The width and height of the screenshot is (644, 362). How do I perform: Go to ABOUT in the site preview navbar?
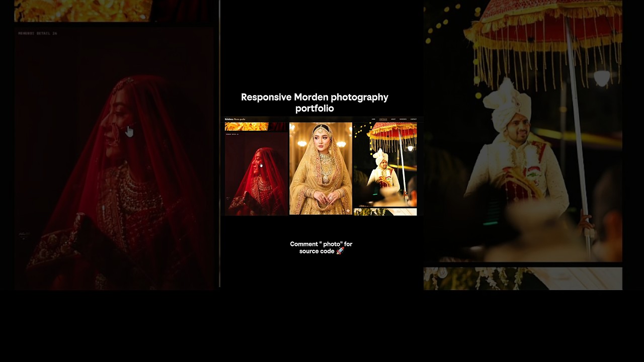pyautogui.click(x=393, y=119)
